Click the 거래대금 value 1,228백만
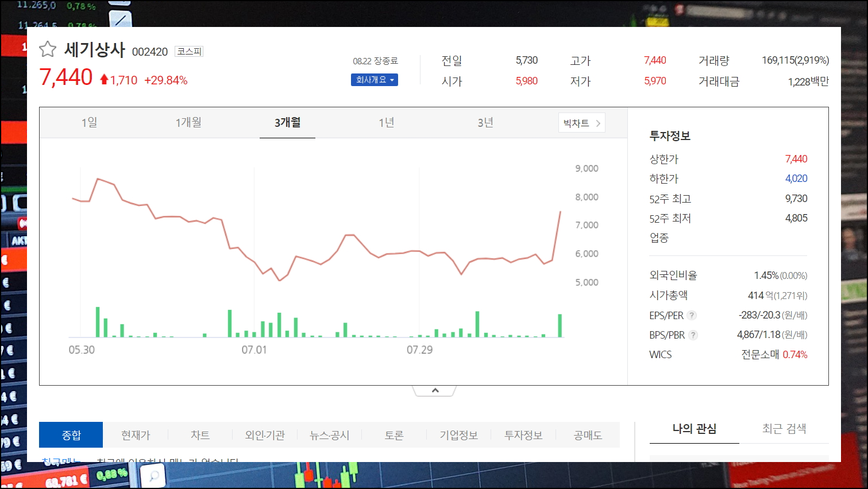868x489 pixels. pos(808,81)
